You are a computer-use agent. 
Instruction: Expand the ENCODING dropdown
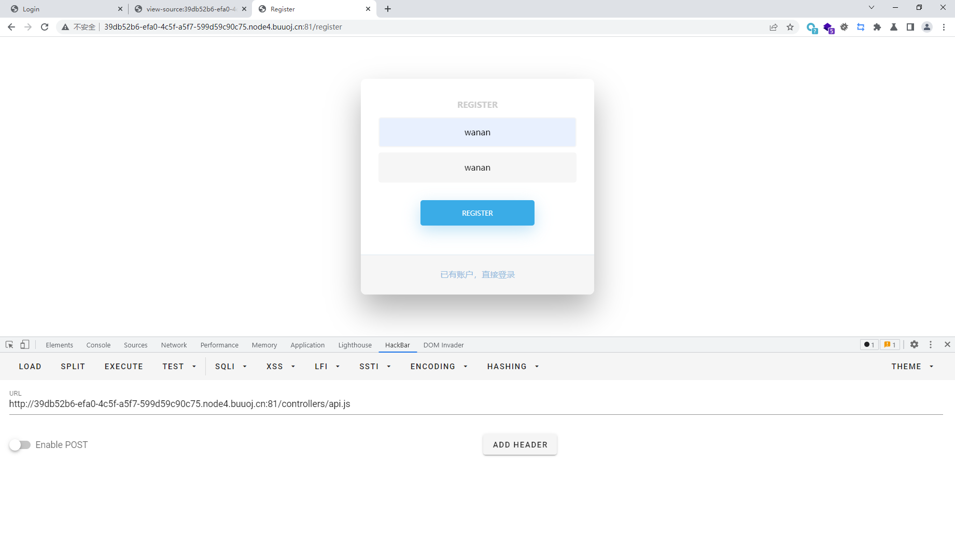click(x=439, y=367)
